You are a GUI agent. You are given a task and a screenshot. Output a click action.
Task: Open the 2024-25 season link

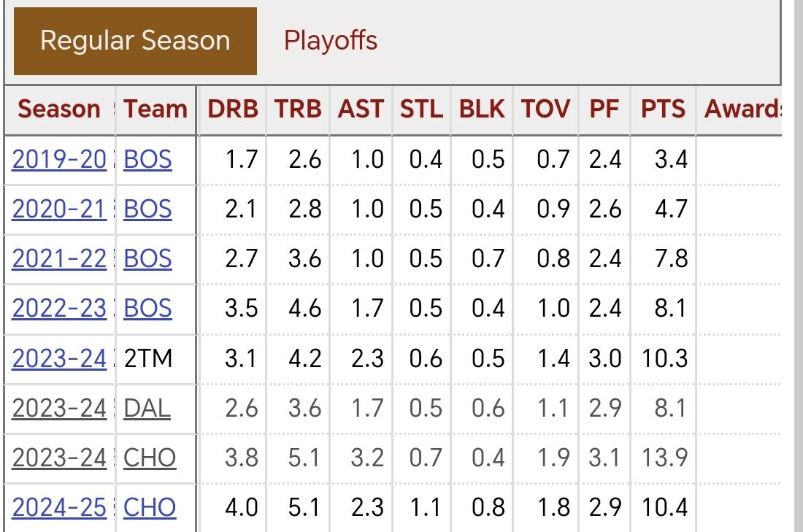(59, 507)
